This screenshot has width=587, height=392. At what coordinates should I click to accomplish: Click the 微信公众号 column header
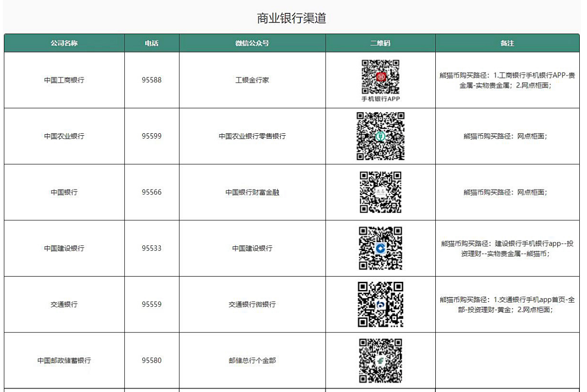point(252,43)
